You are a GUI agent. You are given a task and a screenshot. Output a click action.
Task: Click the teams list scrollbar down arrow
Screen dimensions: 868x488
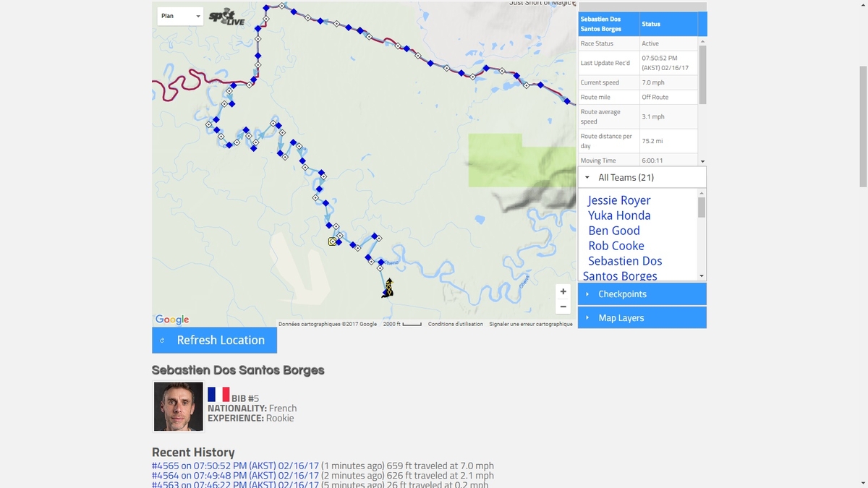coord(702,276)
